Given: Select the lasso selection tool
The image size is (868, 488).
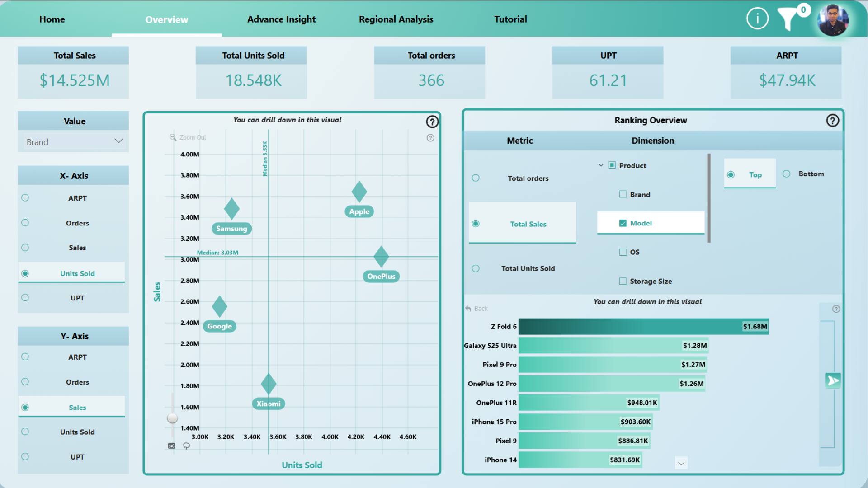Looking at the screenshot, I should (x=186, y=446).
